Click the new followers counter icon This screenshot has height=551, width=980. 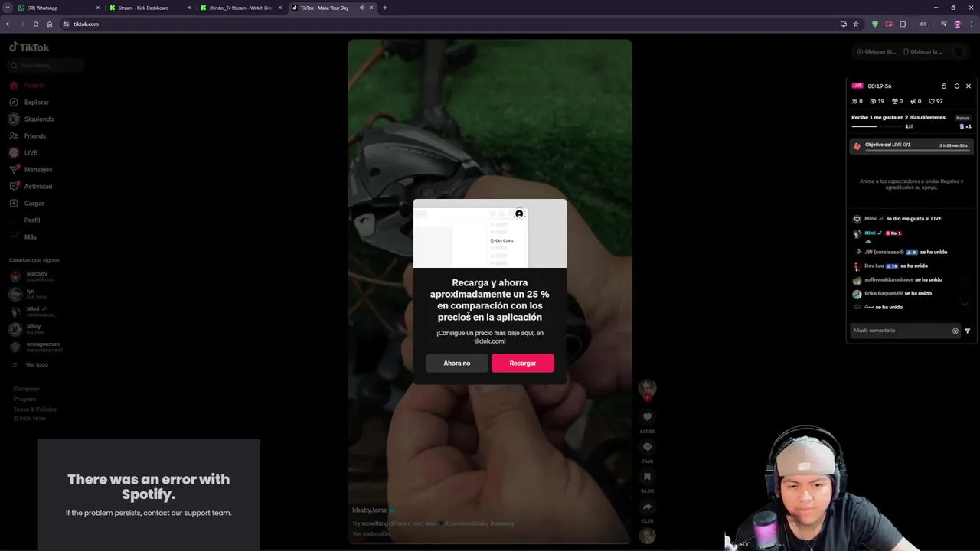point(916,101)
